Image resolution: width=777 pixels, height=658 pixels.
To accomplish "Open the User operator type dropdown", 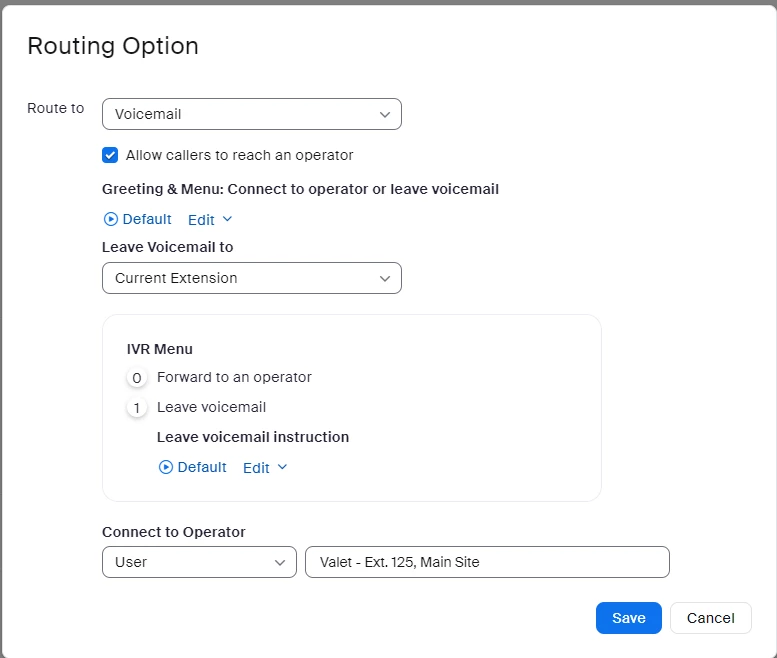I will click(199, 562).
